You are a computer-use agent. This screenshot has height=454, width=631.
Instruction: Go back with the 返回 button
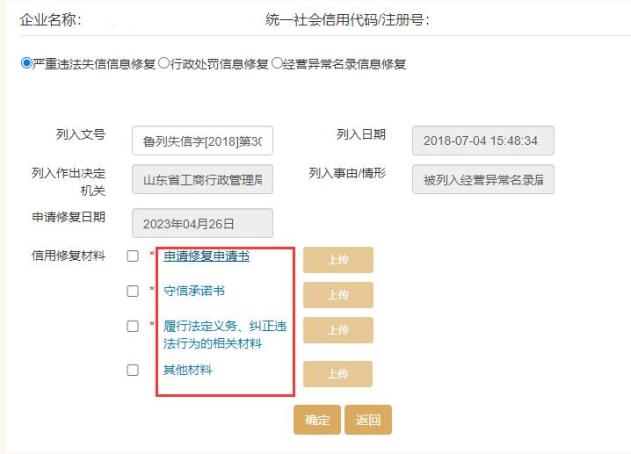[x=368, y=420]
